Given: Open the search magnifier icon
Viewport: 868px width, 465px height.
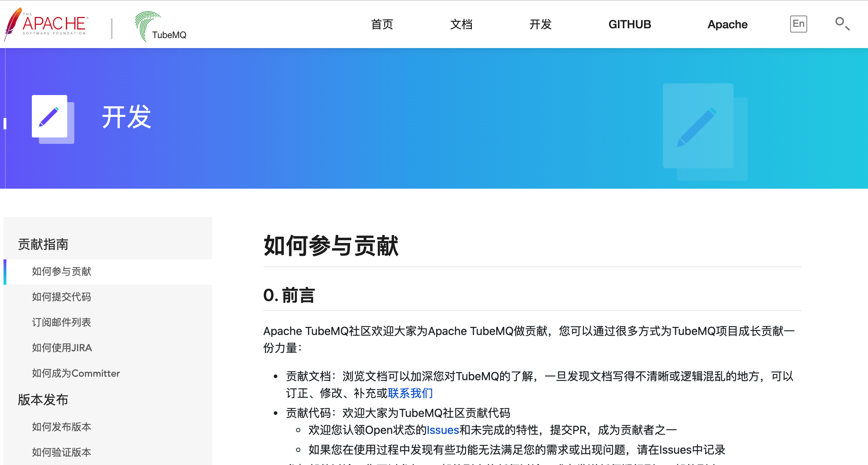Looking at the screenshot, I should pos(842,24).
